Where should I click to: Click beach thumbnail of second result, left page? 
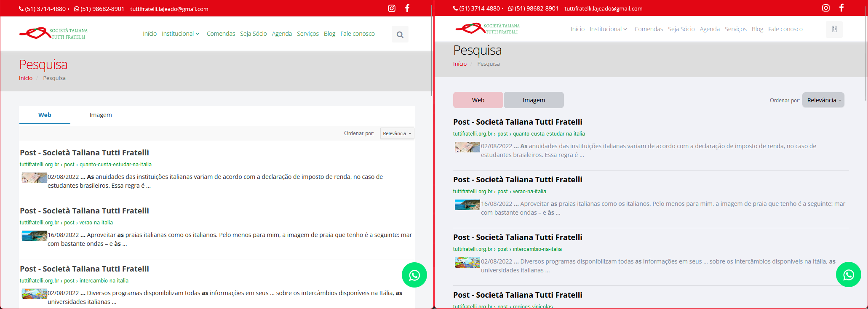tap(35, 236)
